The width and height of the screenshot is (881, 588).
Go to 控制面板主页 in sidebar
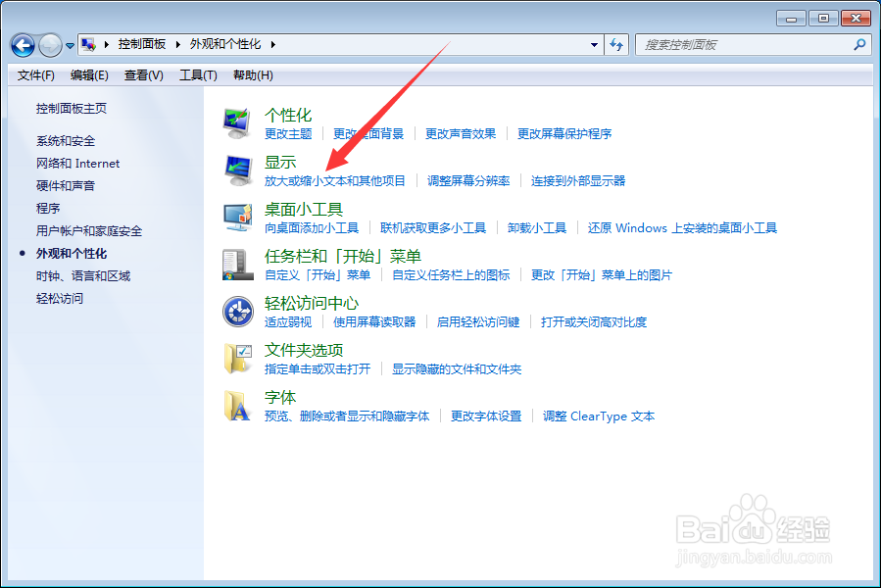pos(72,109)
